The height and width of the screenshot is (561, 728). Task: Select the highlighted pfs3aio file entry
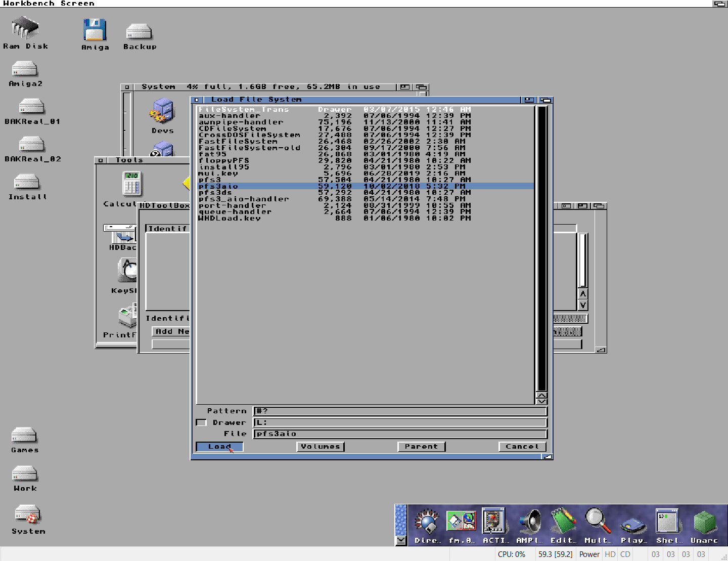[x=366, y=186]
